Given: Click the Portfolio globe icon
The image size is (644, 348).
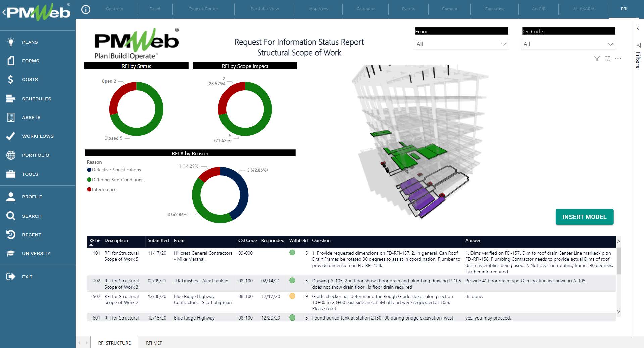Looking at the screenshot, I should point(11,155).
